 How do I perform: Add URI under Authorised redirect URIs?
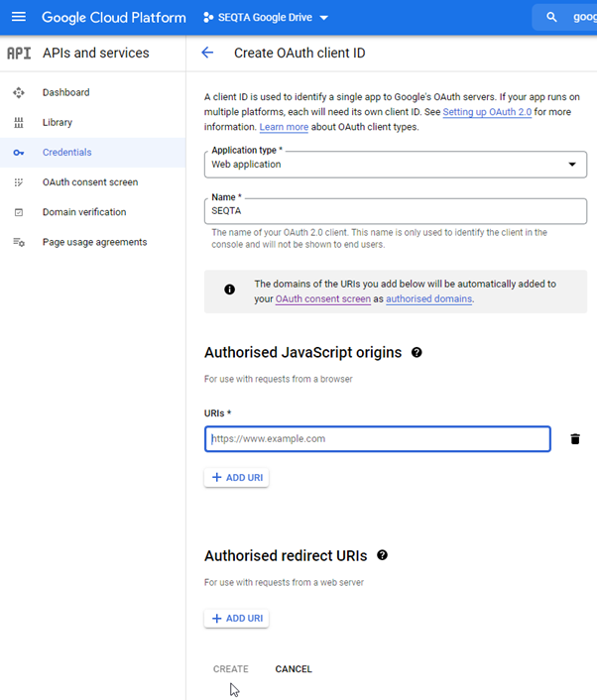click(x=237, y=619)
